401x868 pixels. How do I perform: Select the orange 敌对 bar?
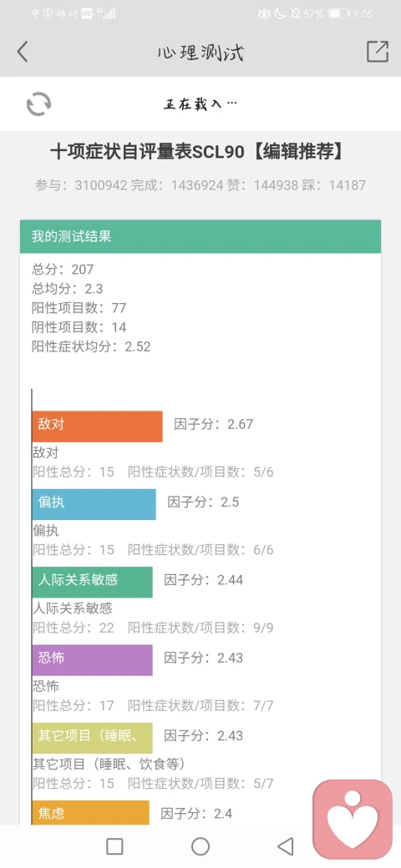98,426
